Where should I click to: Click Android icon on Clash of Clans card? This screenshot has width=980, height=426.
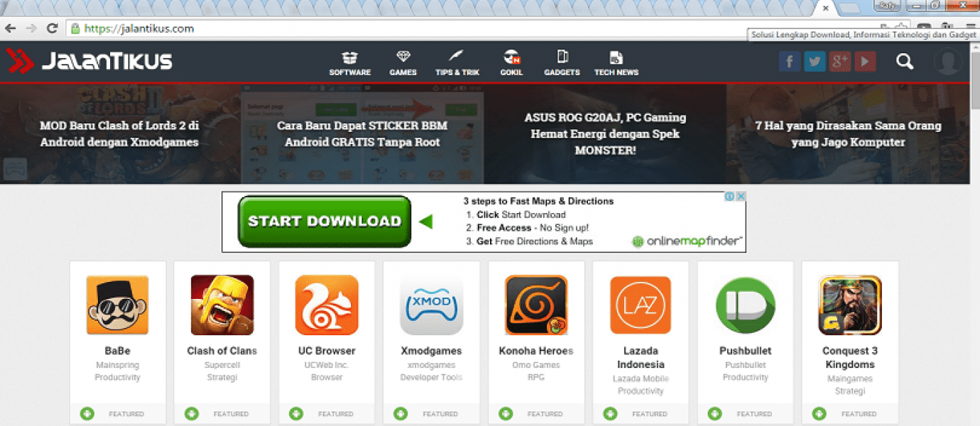pos(192,413)
